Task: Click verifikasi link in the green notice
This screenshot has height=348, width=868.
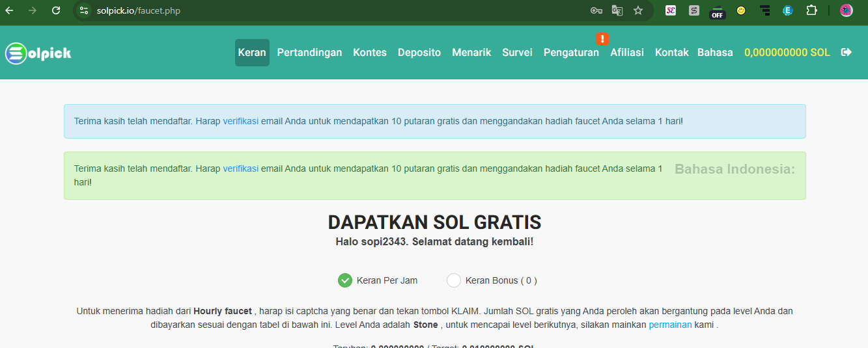Action: pos(241,168)
